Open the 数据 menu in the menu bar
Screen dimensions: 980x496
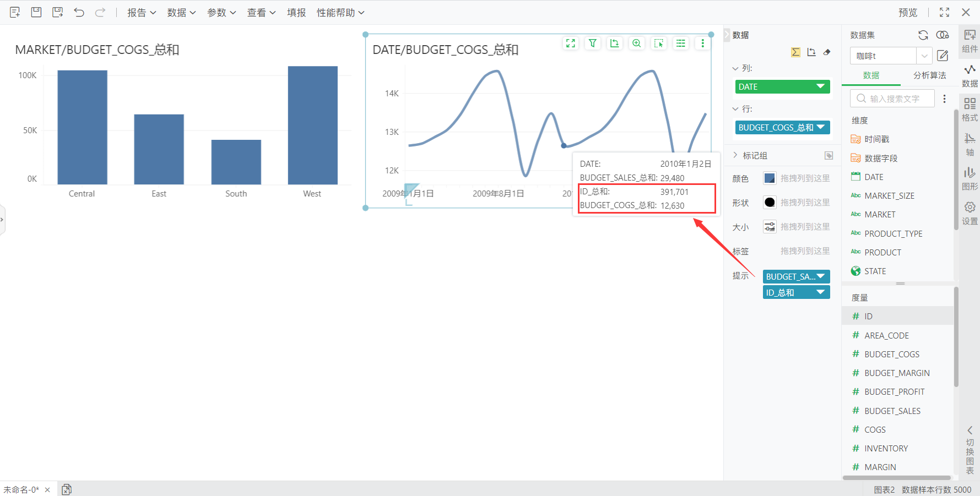click(x=181, y=13)
